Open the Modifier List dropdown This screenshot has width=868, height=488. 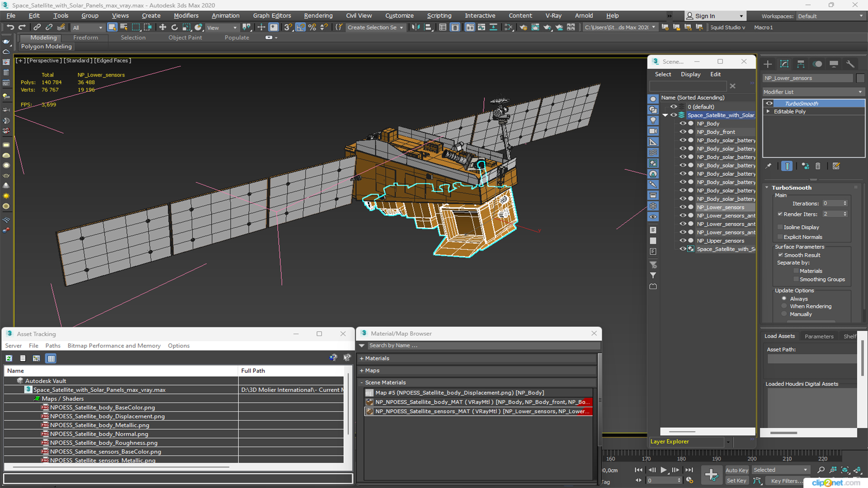click(x=814, y=92)
